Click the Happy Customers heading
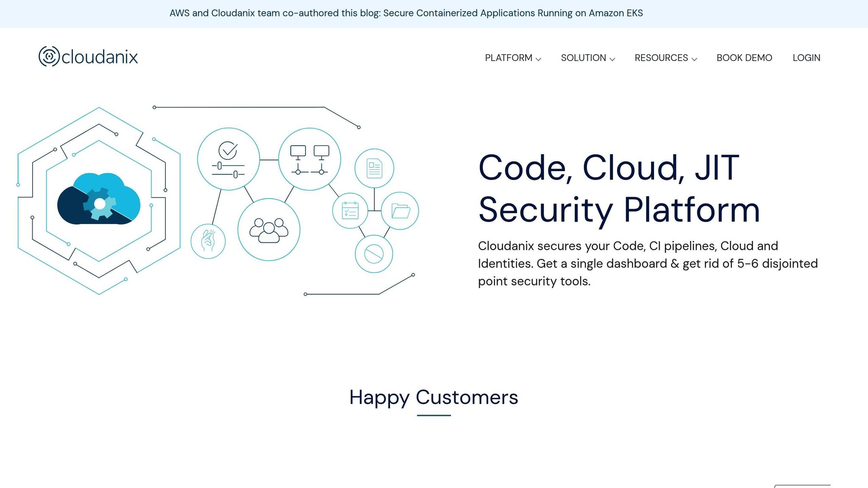 click(x=433, y=397)
